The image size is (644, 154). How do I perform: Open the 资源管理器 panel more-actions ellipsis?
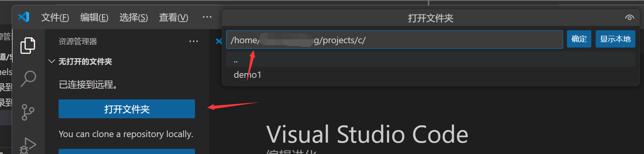point(194,41)
